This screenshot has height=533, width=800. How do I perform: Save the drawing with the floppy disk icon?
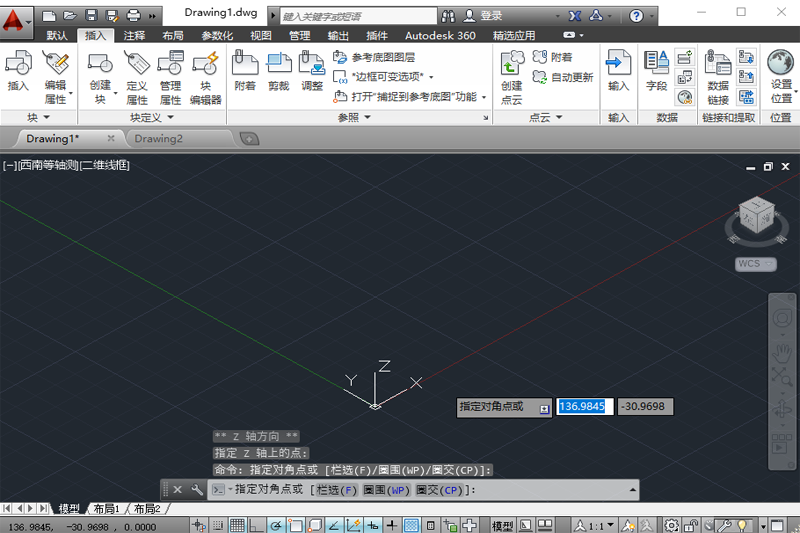pyautogui.click(x=91, y=16)
